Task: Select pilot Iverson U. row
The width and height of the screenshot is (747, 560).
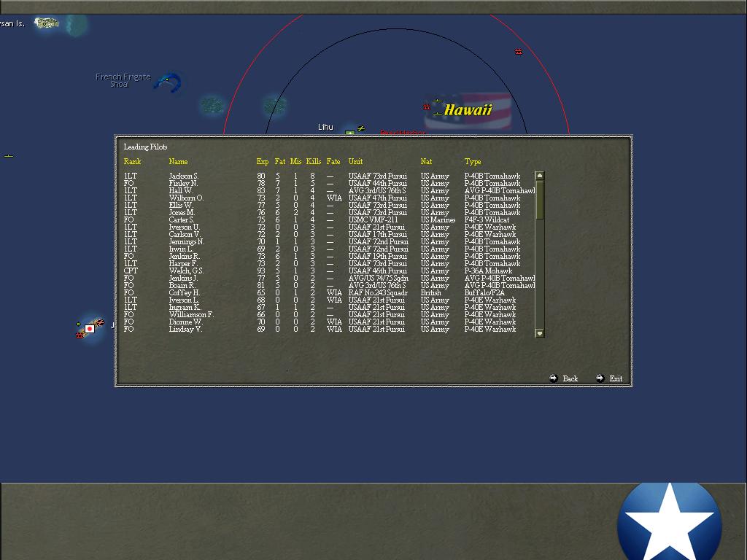Action: click(x=329, y=227)
